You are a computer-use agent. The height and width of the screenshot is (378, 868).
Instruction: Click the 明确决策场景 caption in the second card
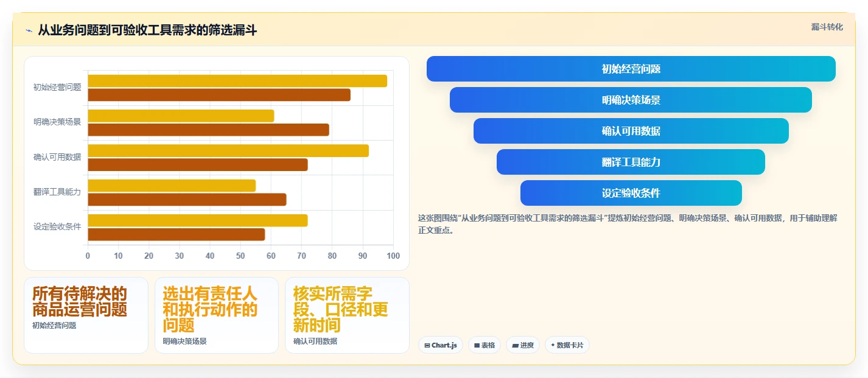coord(185,341)
